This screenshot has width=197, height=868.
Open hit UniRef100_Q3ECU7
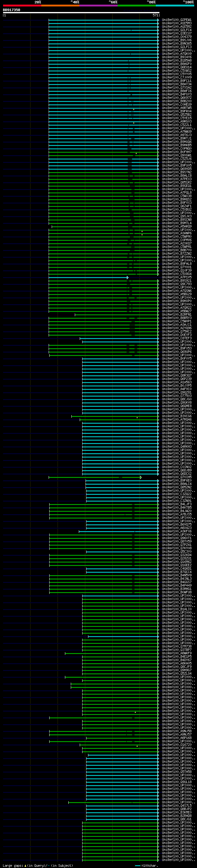[176, 33]
